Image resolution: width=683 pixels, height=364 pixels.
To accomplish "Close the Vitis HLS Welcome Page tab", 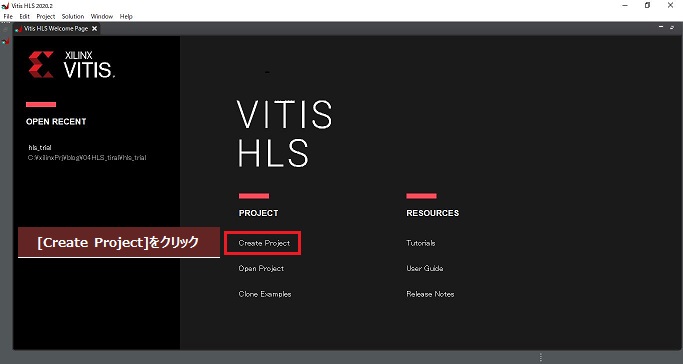I will [x=95, y=29].
